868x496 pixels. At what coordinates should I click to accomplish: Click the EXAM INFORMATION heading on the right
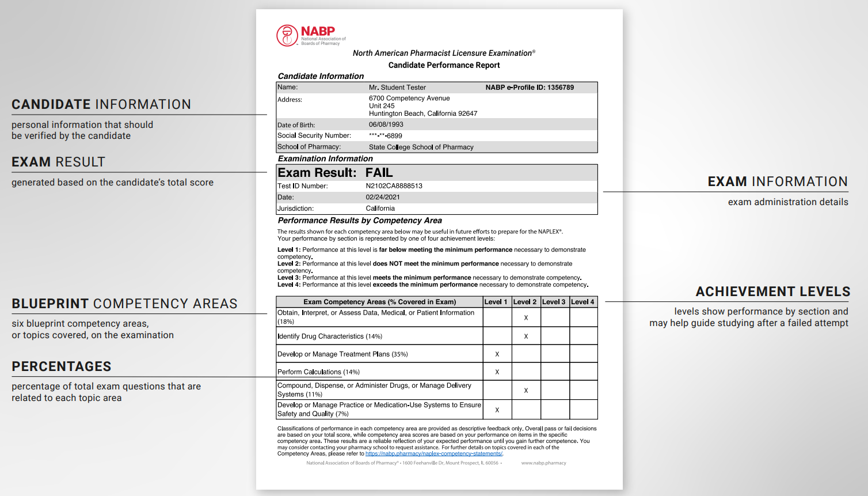[778, 181]
